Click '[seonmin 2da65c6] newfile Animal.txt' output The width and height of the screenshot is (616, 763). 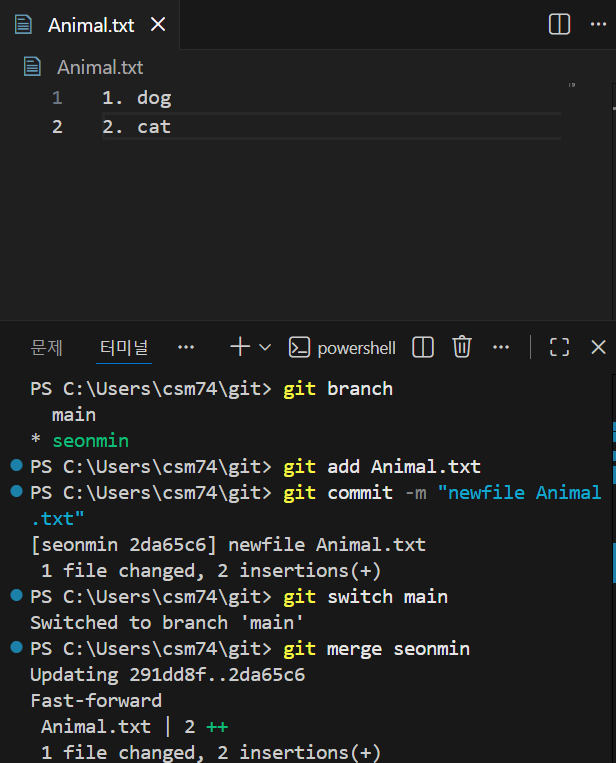point(228,545)
